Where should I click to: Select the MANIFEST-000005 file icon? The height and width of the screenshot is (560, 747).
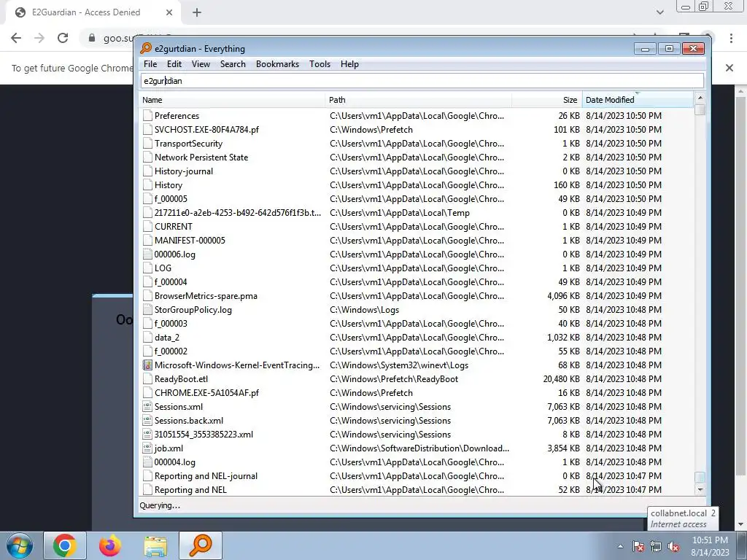(x=147, y=241)
